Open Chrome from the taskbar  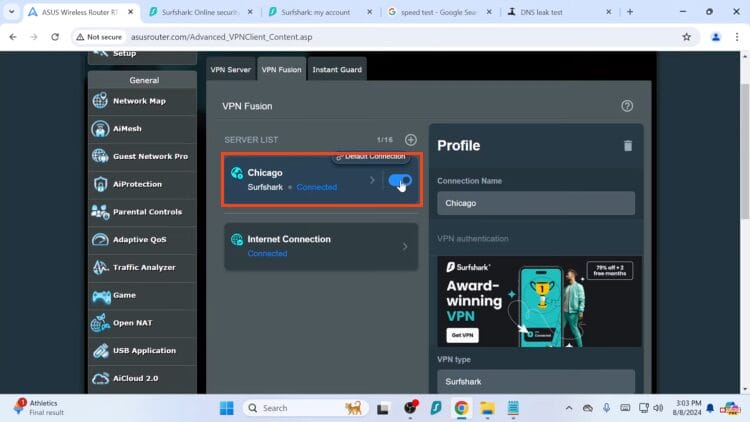[x=461, y=408]
